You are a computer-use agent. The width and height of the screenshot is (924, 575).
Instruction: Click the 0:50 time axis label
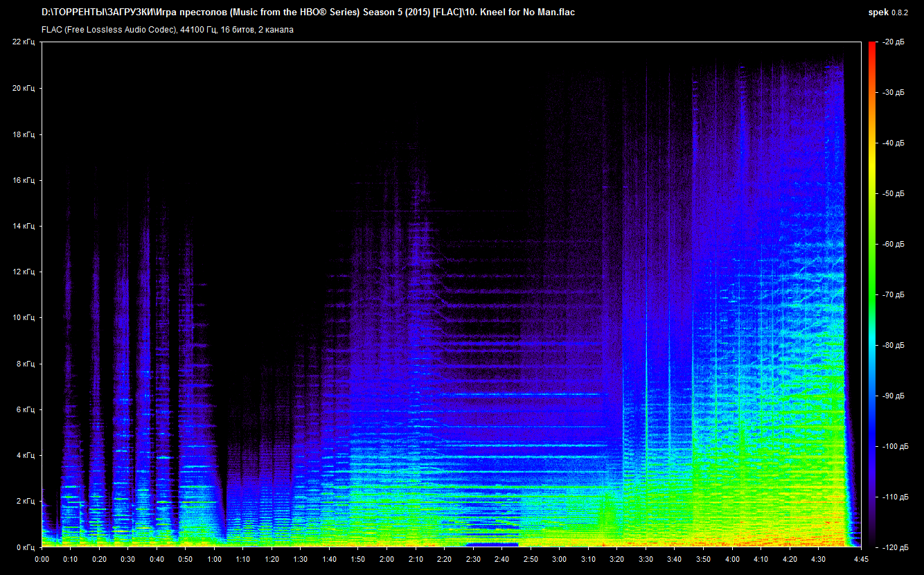pyautogui.click(x=186, y=559)
